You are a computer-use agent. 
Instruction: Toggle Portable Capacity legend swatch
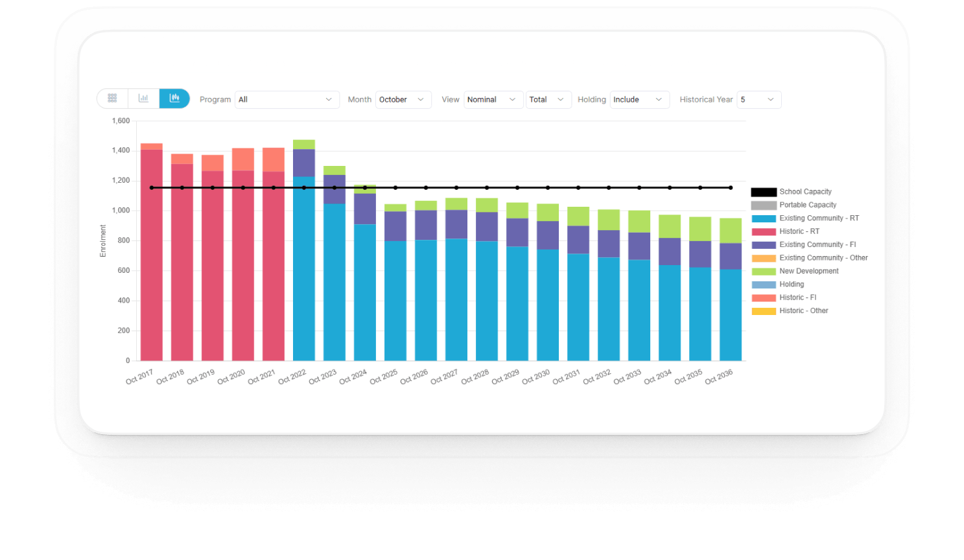click(764, 205)
